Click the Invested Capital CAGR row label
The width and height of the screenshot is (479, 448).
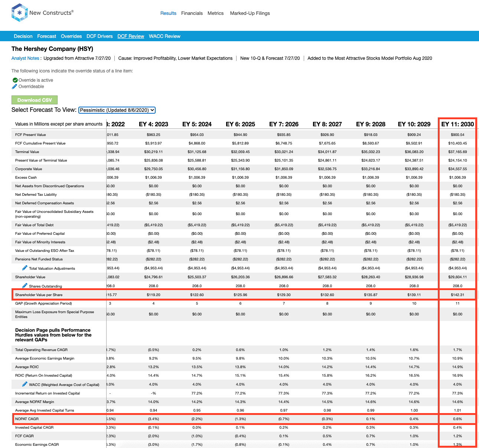click(34, 427)
